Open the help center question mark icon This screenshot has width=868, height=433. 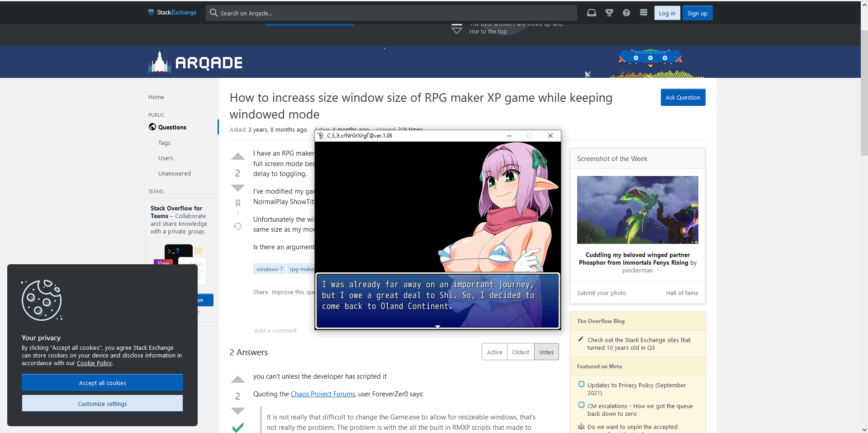click(626, 13)
